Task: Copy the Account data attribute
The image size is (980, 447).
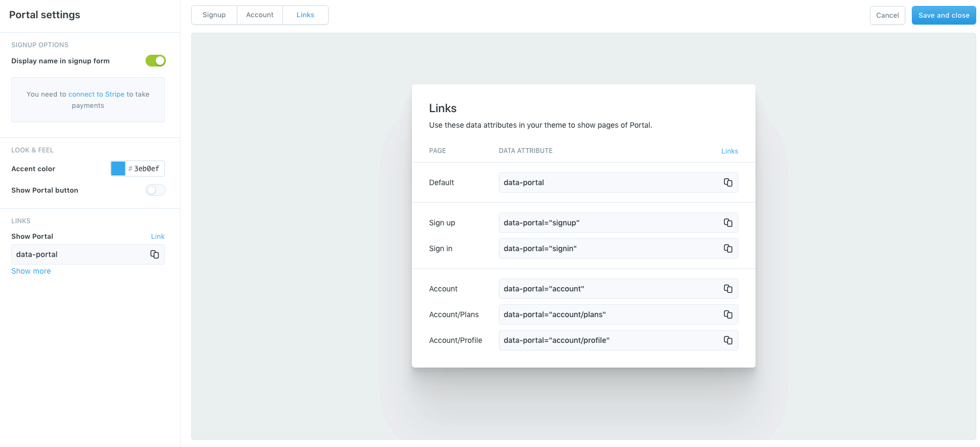Action: click(x=728, y=289)
